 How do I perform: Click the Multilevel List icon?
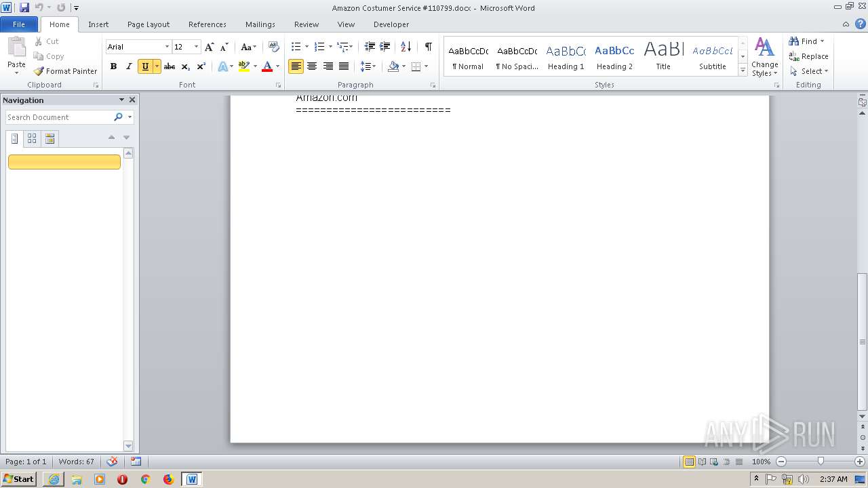tap(343, 47)
